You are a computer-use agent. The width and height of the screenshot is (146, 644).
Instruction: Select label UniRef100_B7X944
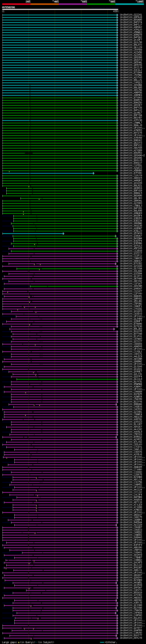click(x=131, y=72)
